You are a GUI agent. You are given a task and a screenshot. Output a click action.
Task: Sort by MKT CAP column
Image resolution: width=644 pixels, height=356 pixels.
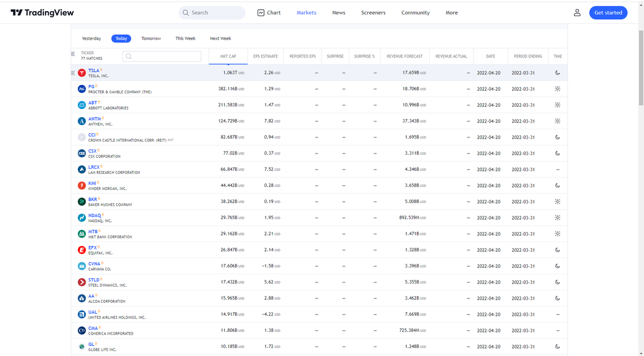[x=228, y=56]
